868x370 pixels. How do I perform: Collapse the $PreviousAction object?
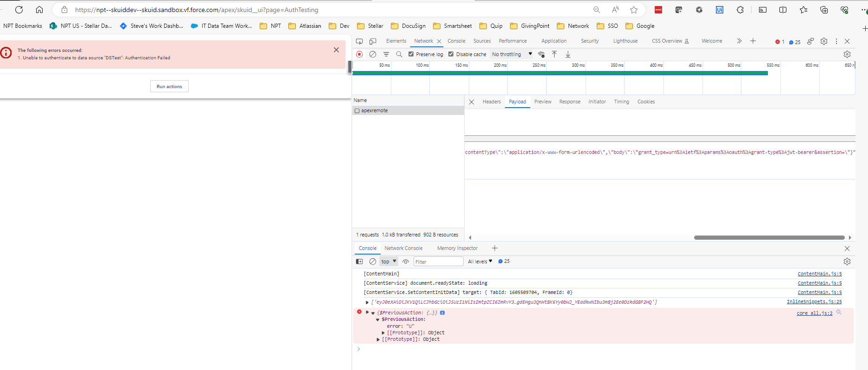click(377, 319)
